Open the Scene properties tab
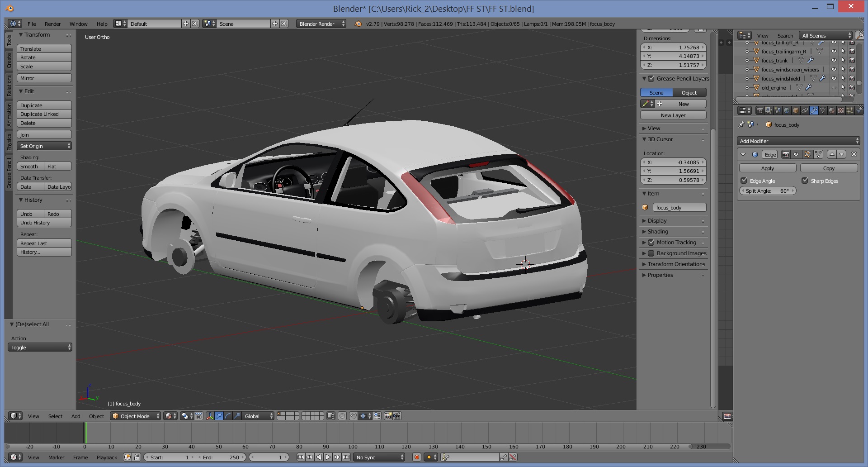This screenshot has width=868, height=467. point(778,110)
